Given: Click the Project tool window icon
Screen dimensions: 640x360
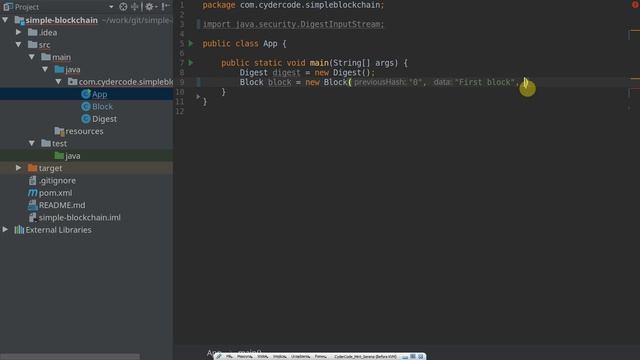Looking at the screenshot, I should coord(7,7).
